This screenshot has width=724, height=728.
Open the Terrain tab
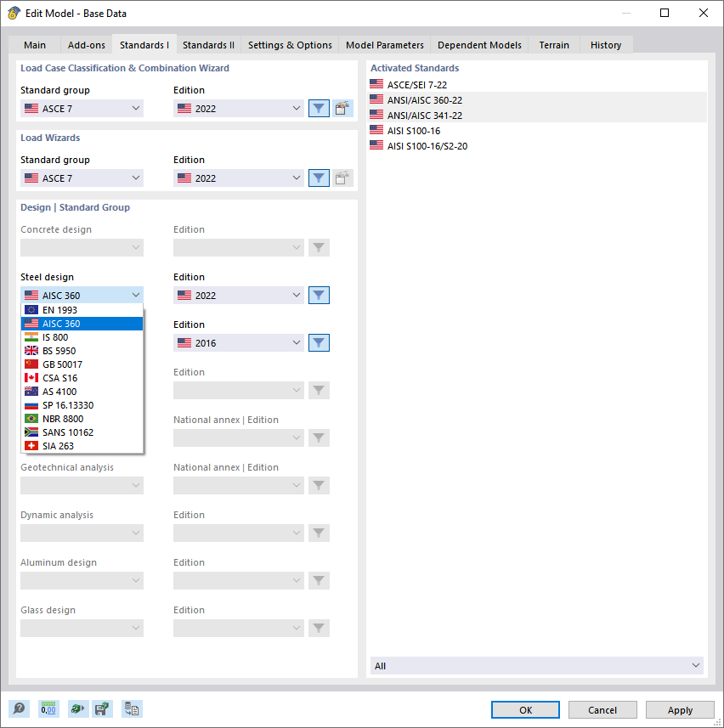(x=554, y=45)
